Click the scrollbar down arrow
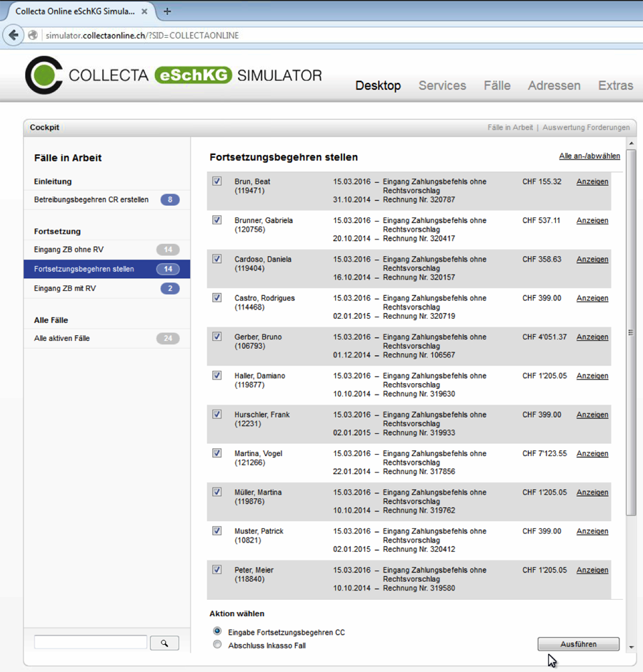643x672 pixels. (x=632, y=647)
